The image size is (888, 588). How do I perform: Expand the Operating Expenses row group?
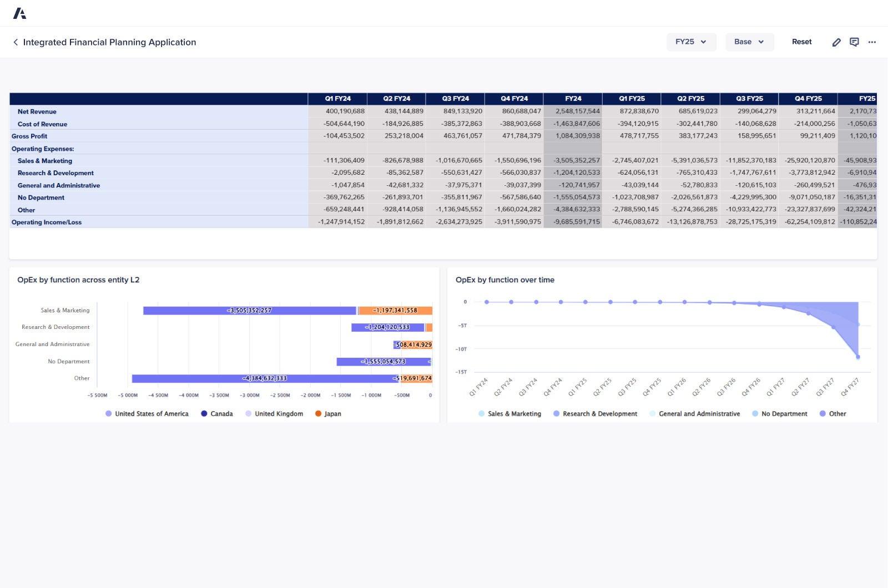[x=43, y=149]
